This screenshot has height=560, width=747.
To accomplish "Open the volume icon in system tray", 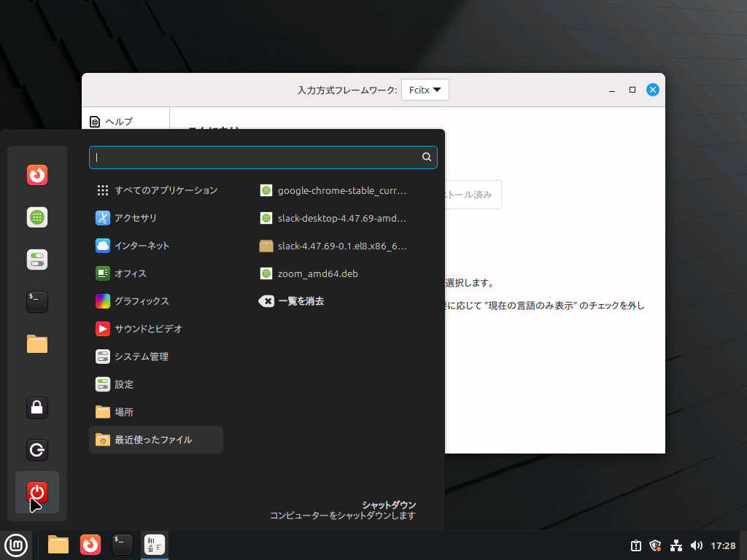I will pyautogui.click(x=697, y=545).
